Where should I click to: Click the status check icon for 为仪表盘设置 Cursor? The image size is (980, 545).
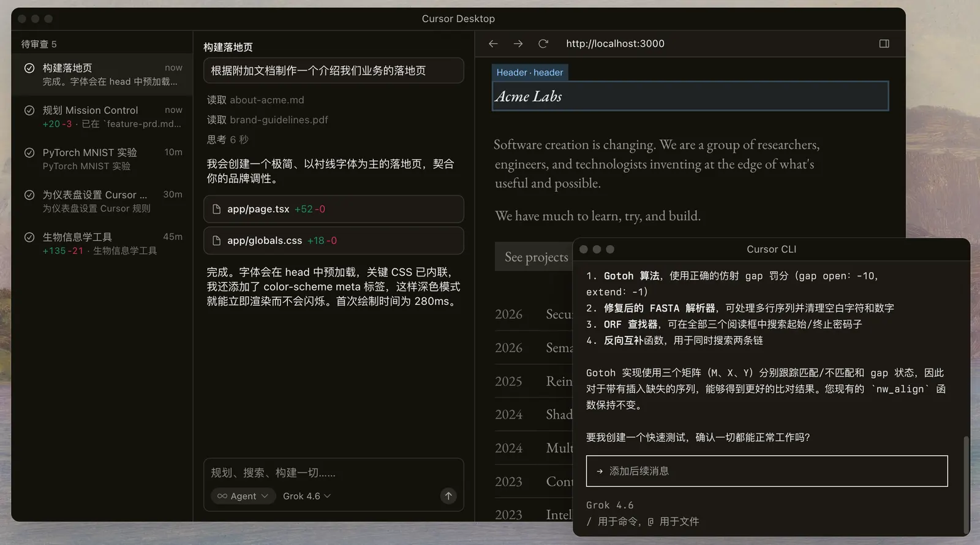point(29,195)
